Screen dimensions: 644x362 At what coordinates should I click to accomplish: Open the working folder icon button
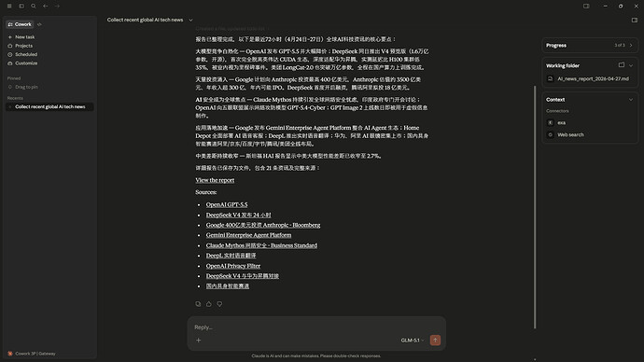[622, 65]
